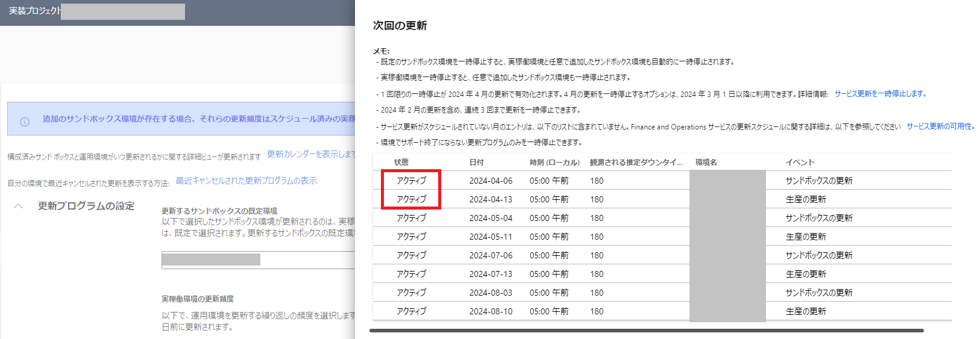Screen dimensions: 980x339
Task: Click 生産の更新 event in 2024-07-13 row
Action: pyautogui.click(x=806, y=274)
